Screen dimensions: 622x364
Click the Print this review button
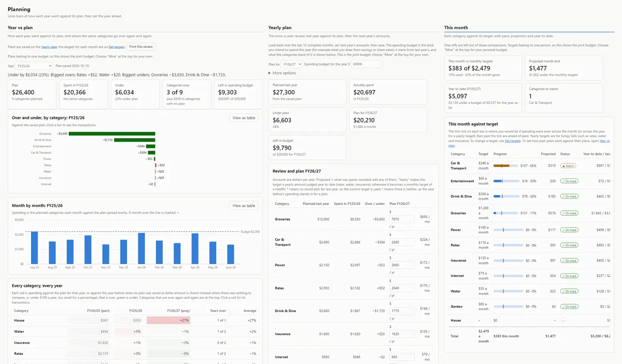[141, 47]
